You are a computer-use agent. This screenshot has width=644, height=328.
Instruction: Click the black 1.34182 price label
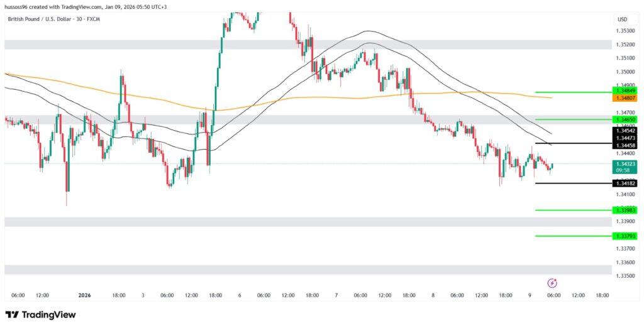[x=625, y=183]
